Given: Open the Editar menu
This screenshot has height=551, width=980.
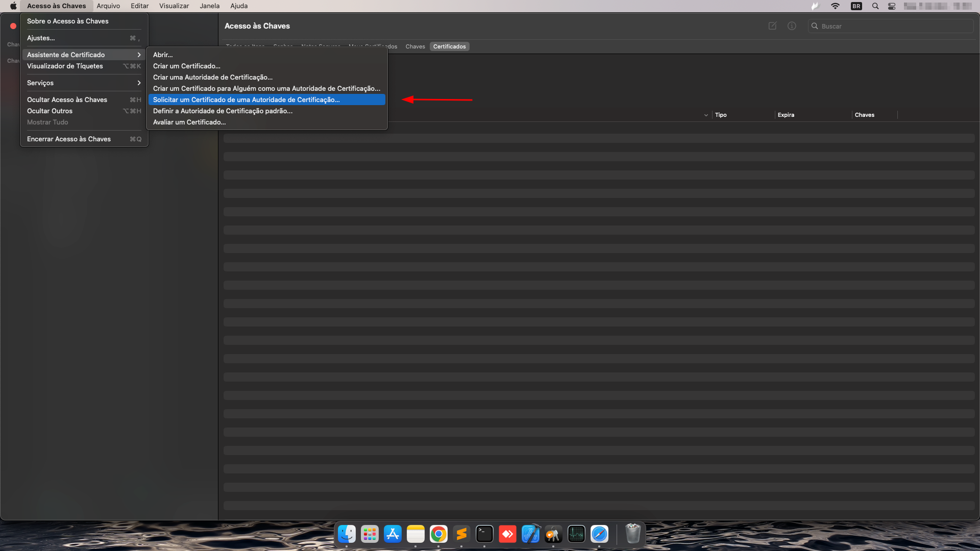Looking at the screenshot, I should pos(139,6).
